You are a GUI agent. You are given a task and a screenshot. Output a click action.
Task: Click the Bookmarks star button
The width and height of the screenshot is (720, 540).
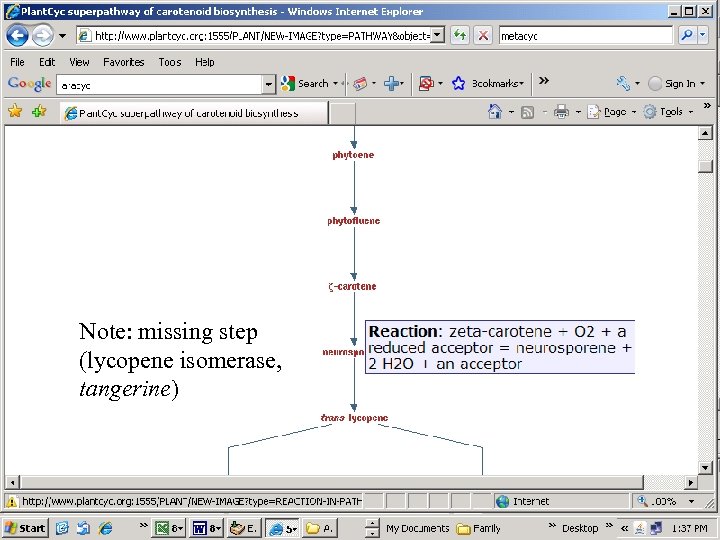488,84
